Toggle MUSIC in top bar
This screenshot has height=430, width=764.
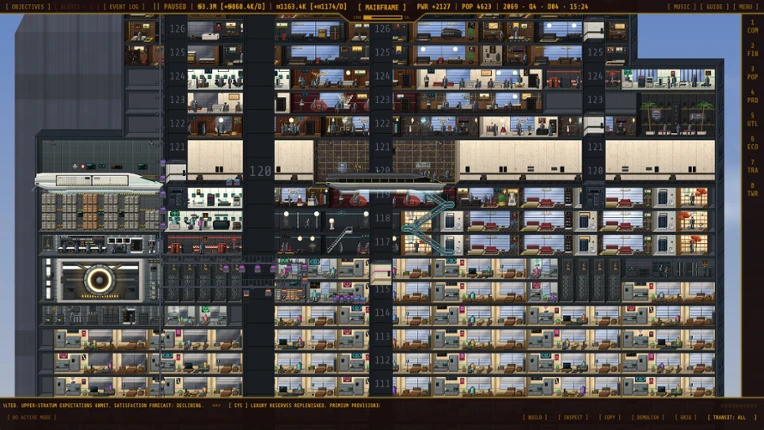[681, 7]
